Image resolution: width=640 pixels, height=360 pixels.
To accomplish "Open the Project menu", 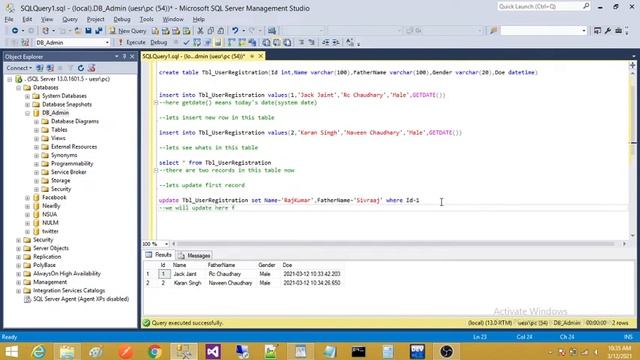I will [96, 19].
